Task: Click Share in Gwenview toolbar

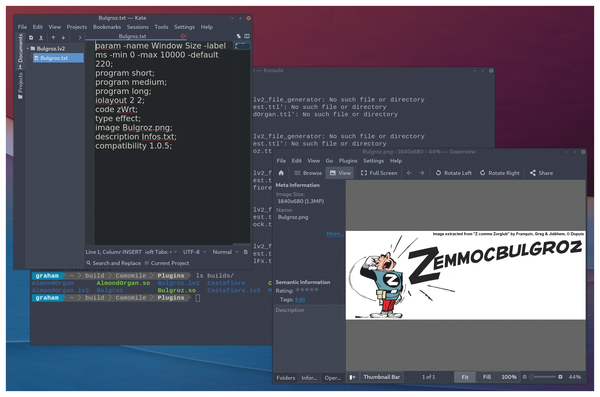Action: pyautogui.click(x=541, y=173)
